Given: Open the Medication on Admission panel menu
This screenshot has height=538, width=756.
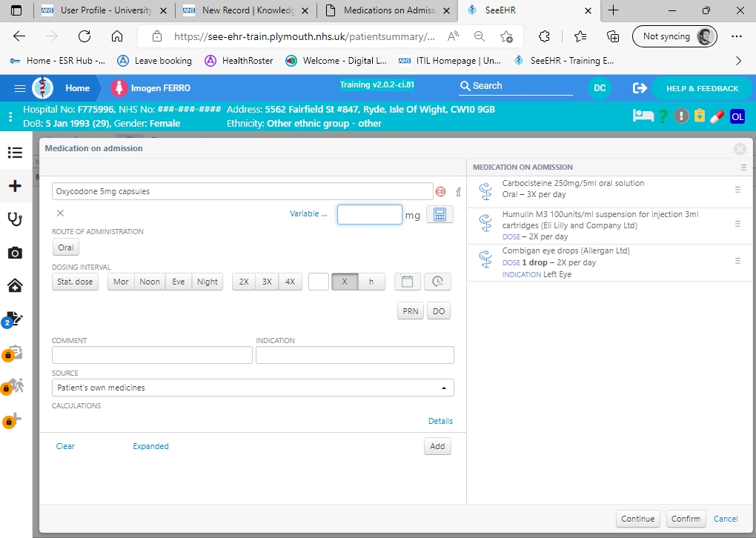Looking at the screenshot, I should pos(743,167).
